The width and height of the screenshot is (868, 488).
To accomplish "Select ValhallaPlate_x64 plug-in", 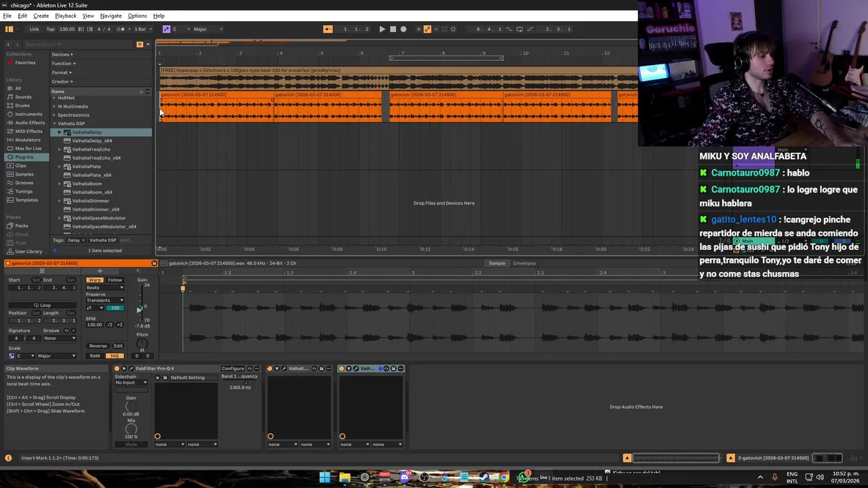I will pyautogui.click(x=92, y=175).
